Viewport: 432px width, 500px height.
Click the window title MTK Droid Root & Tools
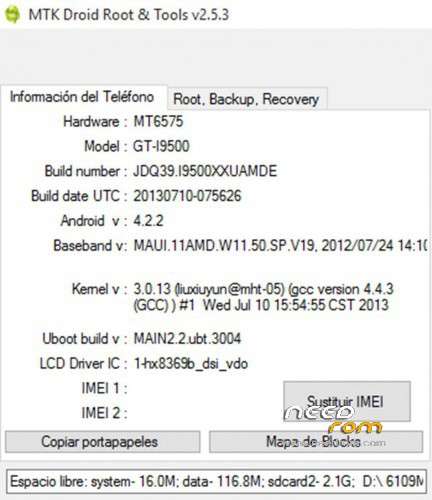(129, 15)
